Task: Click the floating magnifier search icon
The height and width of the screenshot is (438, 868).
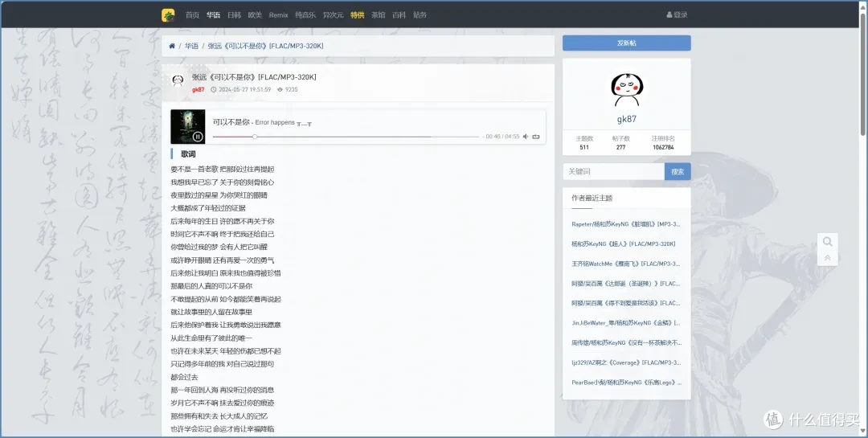Action: pyautogui.click(x=828, y=241)
